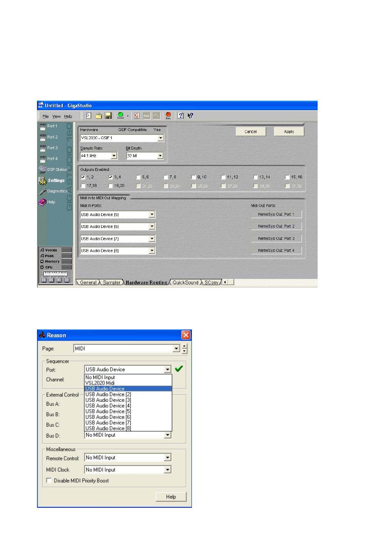Click the green checkmark beside Sequencer Port

[x=178, y=369]
